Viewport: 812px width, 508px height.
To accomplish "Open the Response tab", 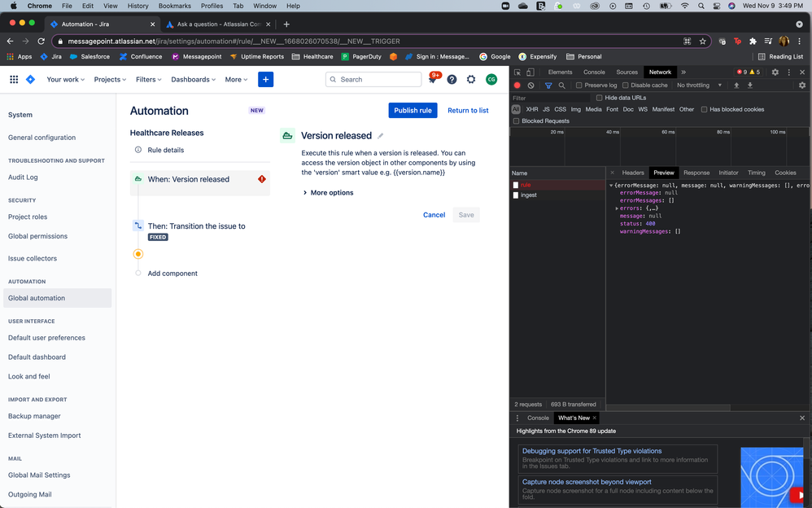I will [x=696, y=173].
